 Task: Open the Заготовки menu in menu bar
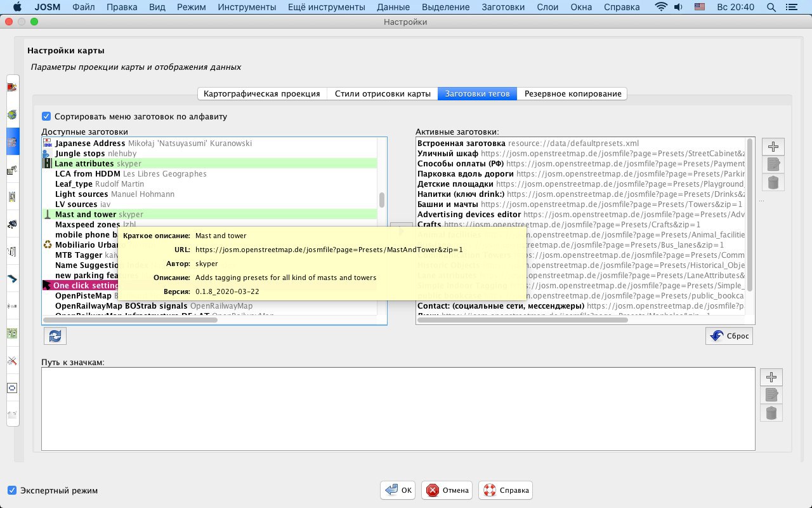504,8
